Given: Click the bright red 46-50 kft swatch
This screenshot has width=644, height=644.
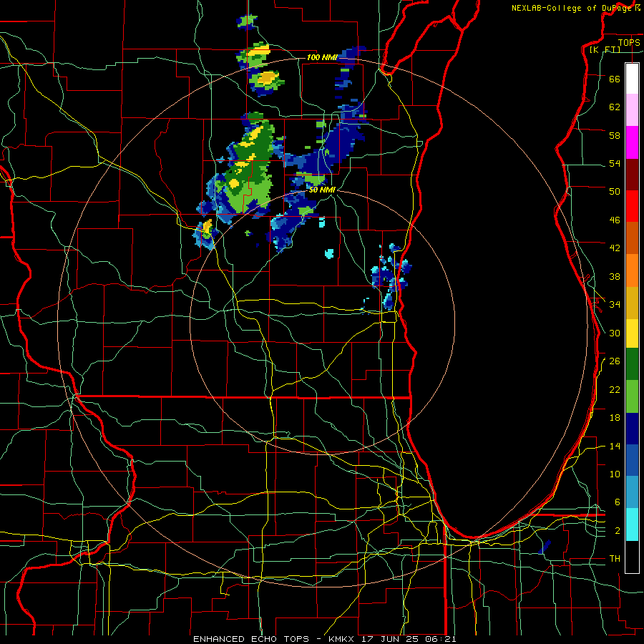Looking at the screenshot, I should point(632,206).
